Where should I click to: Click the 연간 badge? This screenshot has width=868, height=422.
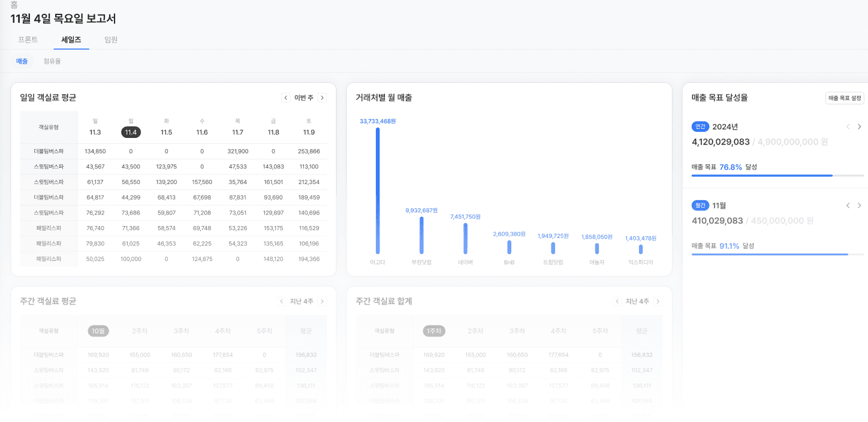pos(700,126)
